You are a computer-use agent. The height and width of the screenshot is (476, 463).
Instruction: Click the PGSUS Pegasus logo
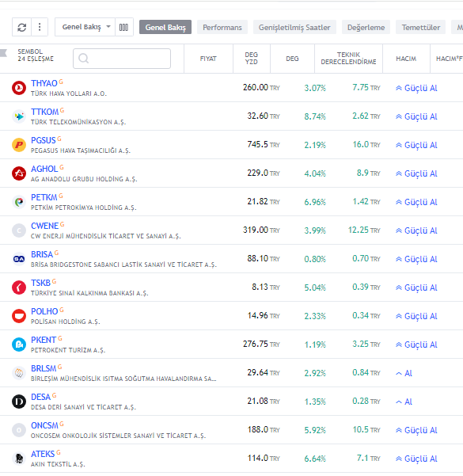click(x=19, y=145)
